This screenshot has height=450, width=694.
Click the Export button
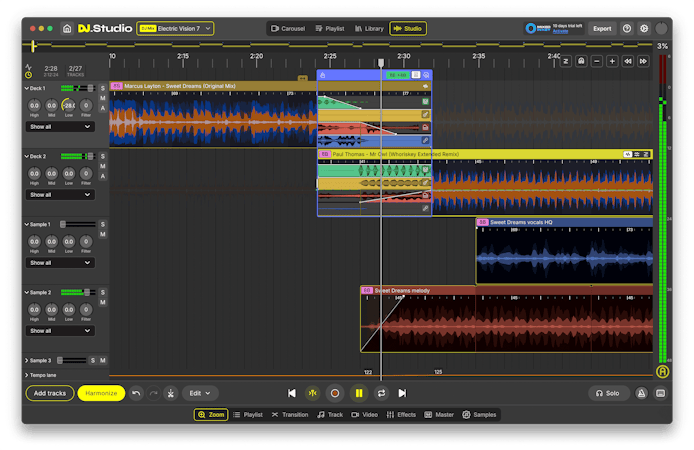pos(602,29)
